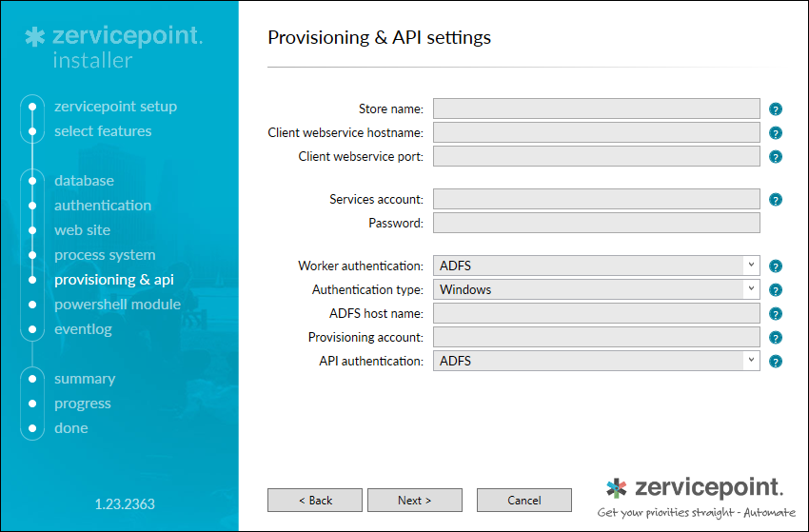The height and width of the screenshot is (532, 809).
Task: Jump to the select features step
Action: (102, 131)
